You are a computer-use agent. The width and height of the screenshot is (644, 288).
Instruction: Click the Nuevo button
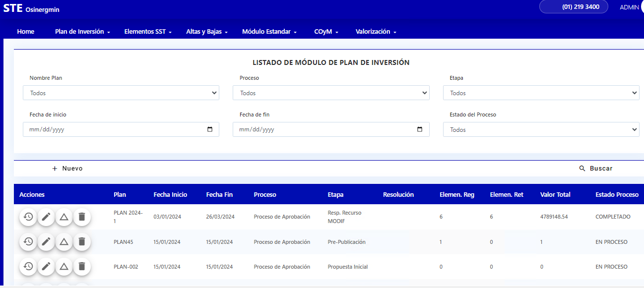(x=67, y=169)
